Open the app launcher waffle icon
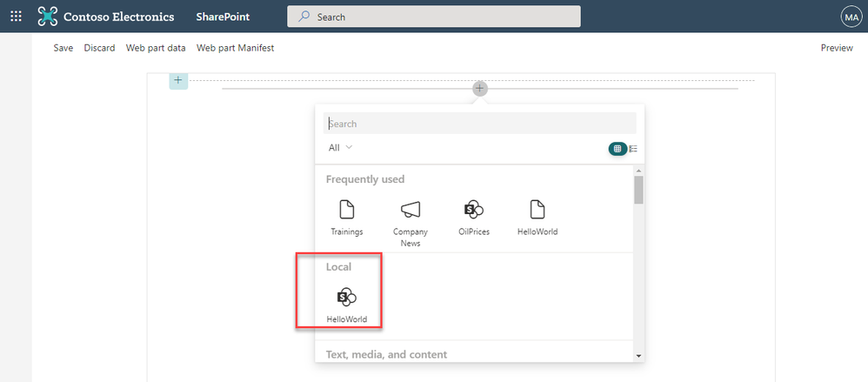The height and width of the screenshot is (382, 868). 16,17
